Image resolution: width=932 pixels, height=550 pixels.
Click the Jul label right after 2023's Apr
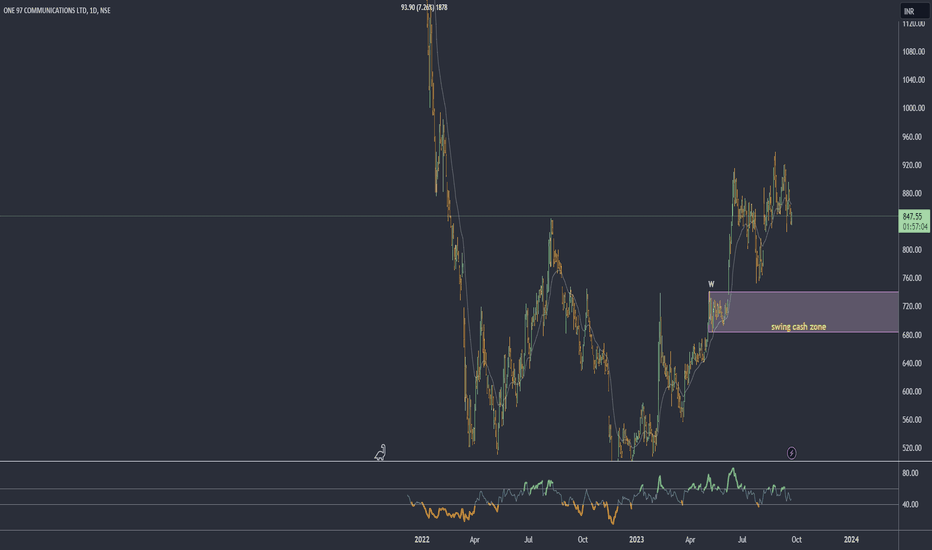(x=742, y=539)
